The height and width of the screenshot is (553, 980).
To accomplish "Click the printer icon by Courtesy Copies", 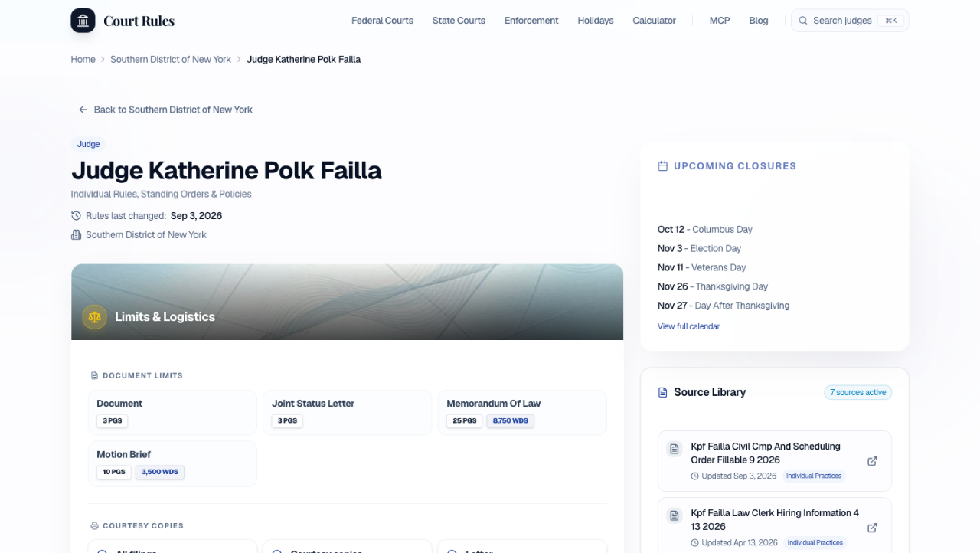I will pos(95,526).
